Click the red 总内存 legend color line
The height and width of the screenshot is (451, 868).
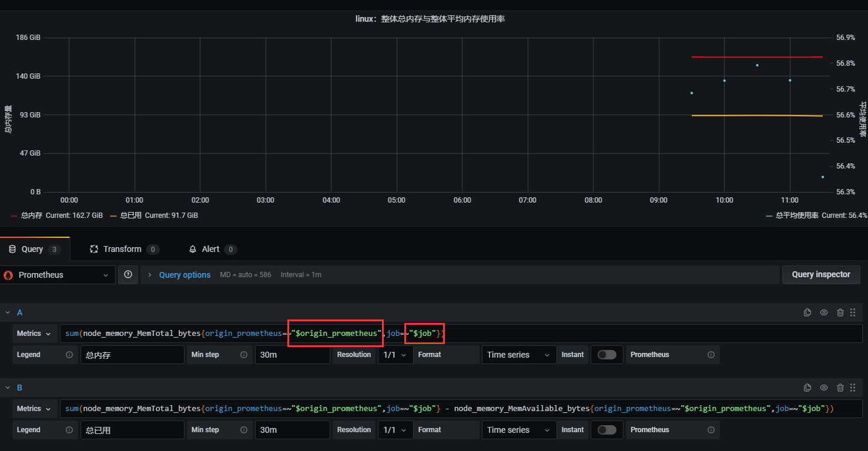[x=14, y=216]
